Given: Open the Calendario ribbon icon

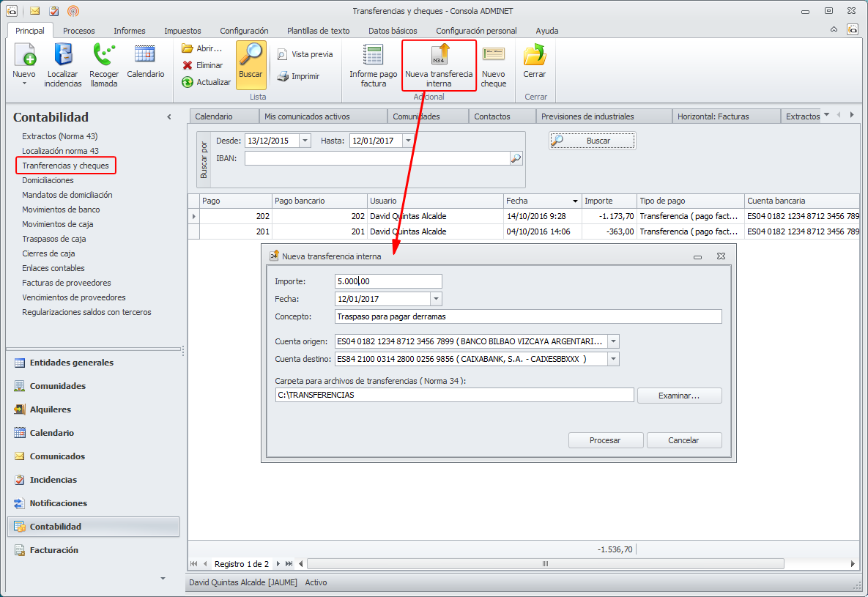Looking at the screenshot, I should (x=145, y=56).
